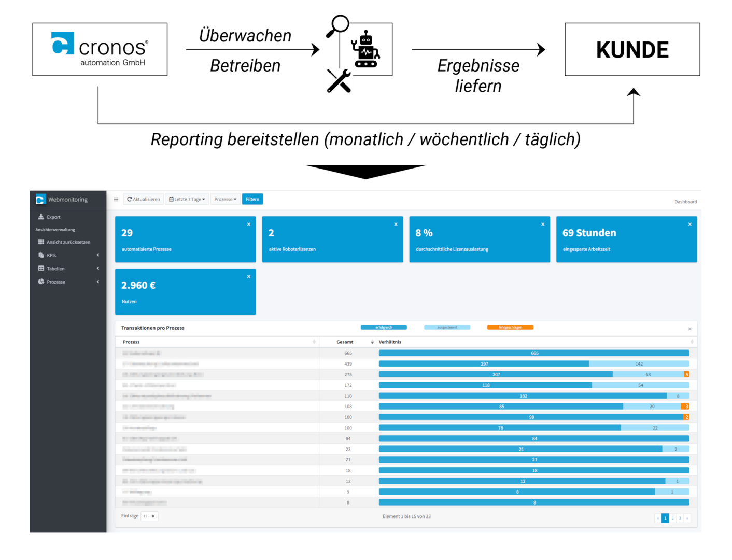
Task: Click the wrench and screwdriver tools icon
Action: click(x=339, y=81)
